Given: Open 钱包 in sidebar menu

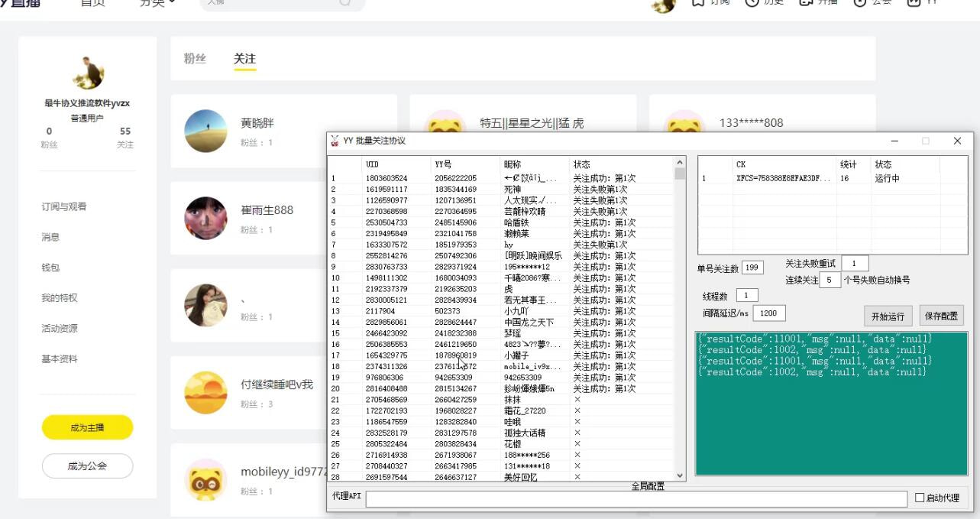Looking at the screenshot, I should click(50, 268).
